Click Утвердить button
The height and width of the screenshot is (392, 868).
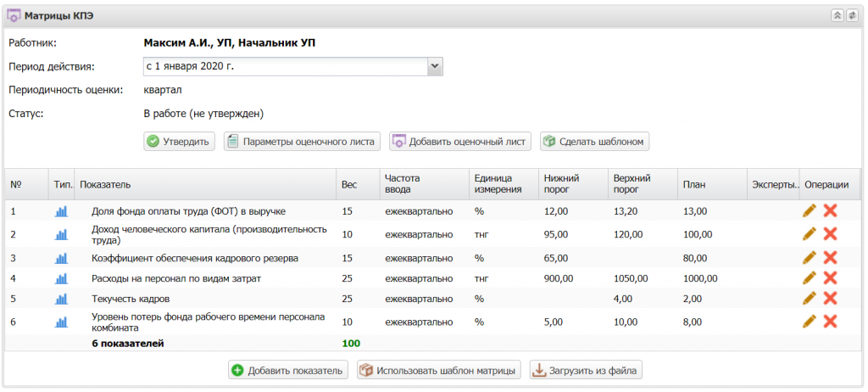[180, 142]
